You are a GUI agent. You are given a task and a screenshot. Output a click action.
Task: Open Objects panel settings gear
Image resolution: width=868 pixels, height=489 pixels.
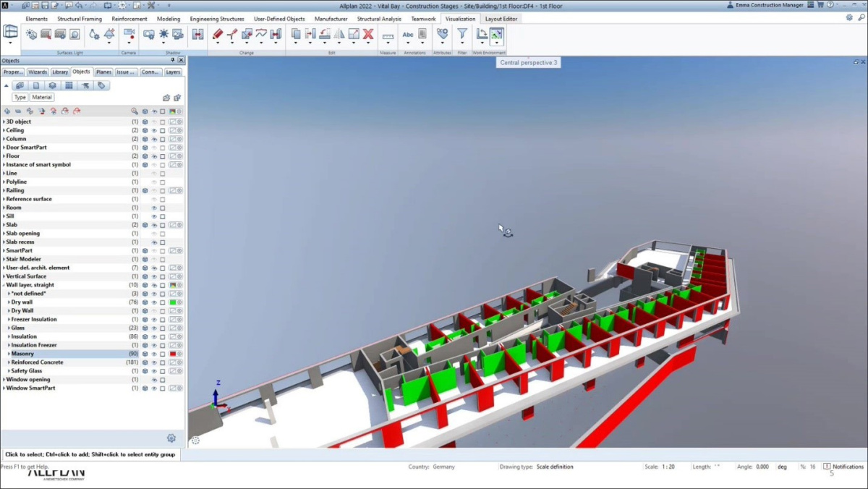[171, 438]
